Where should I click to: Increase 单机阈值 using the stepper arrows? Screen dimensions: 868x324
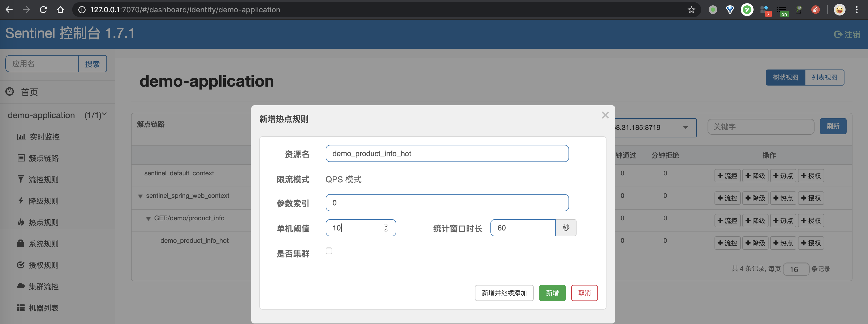pyautogui.click(x=386, y=226)
